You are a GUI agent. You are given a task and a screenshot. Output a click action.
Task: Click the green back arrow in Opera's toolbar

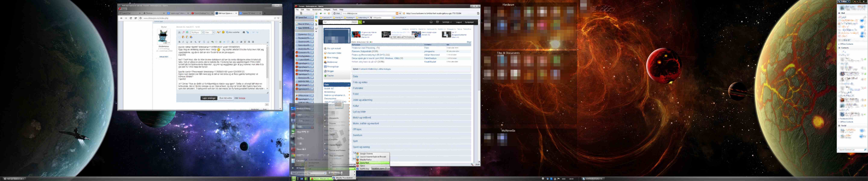pos(321,13)
